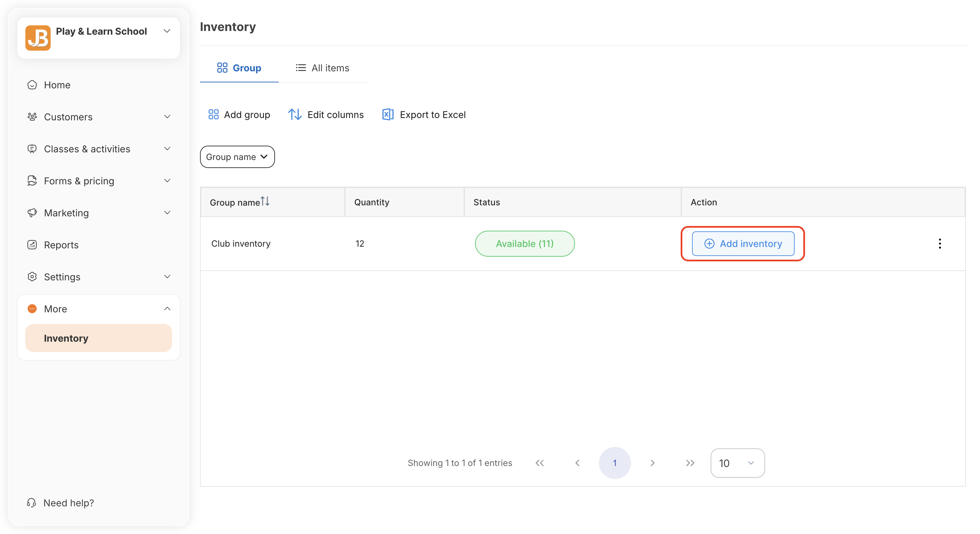This screenshot has height=534, width=980.
Task: Sort by Group name column arrows
Action: 265,201
